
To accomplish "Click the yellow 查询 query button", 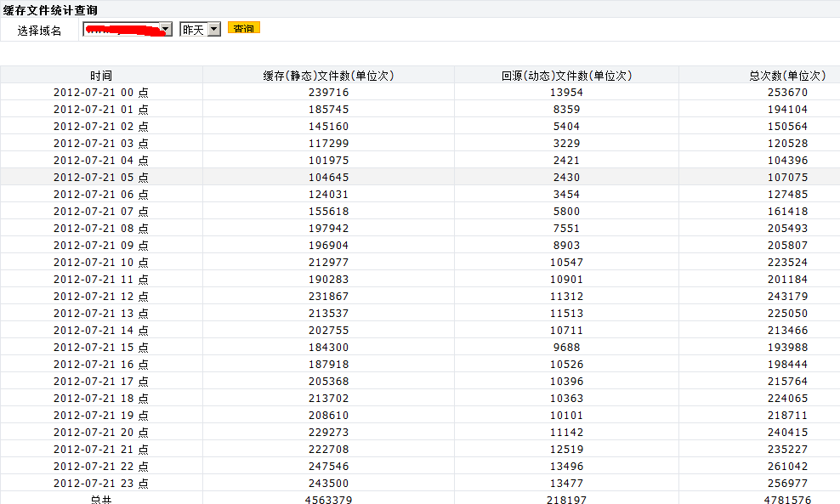I will (244, 28).
